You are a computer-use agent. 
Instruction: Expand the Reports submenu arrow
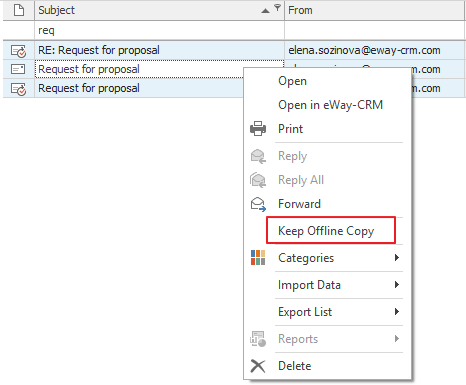click(397, 338)
